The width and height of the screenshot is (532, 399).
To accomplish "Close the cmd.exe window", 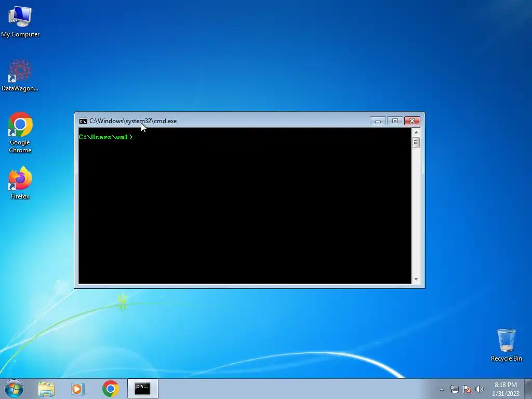I will pyautogui.click(x=412, y=121).
